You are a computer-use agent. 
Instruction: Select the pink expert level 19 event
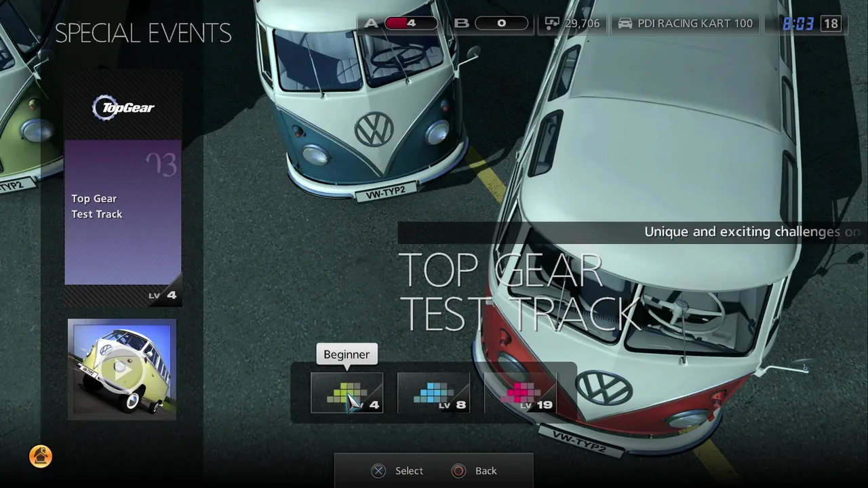point(520,392)
